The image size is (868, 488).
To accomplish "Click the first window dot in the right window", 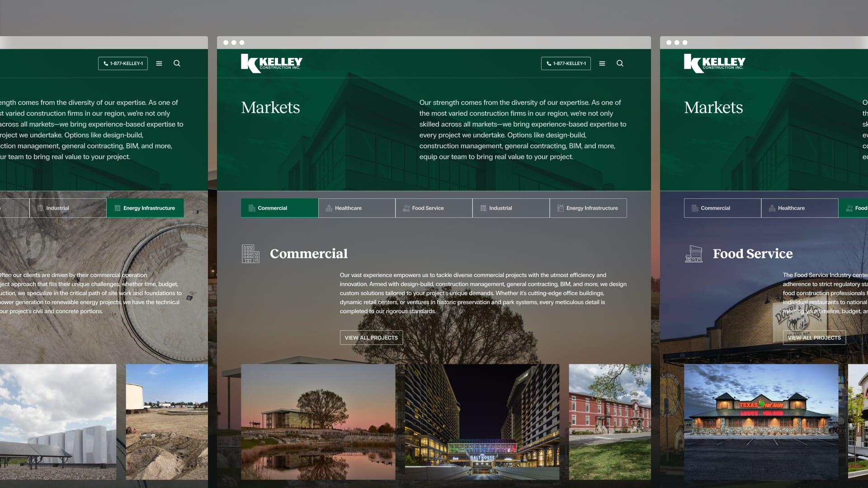I will [669, 42].
